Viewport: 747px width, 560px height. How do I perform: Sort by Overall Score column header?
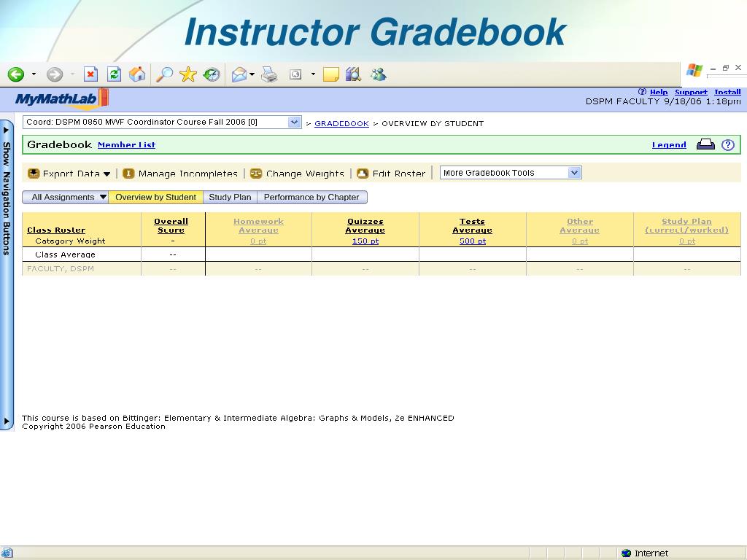coord(171,226)
